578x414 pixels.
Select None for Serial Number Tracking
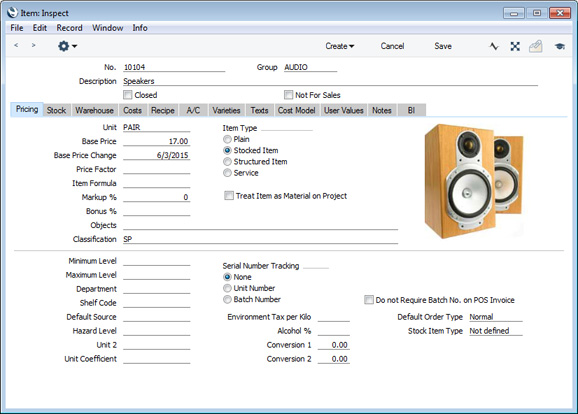coord(227,277)
